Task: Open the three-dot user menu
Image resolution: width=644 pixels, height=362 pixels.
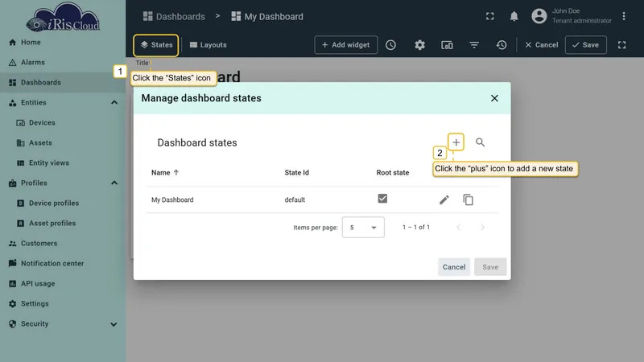Action: point(623,16)
